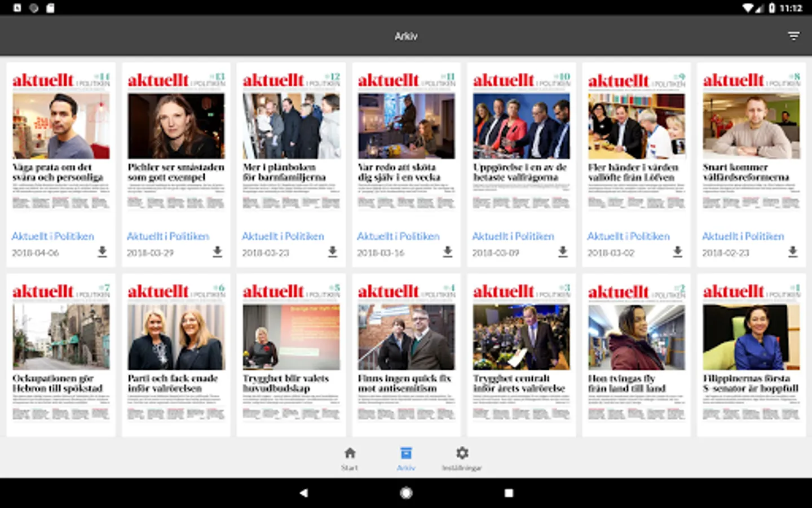Select the date text 2018-03-23

[265, 253]
